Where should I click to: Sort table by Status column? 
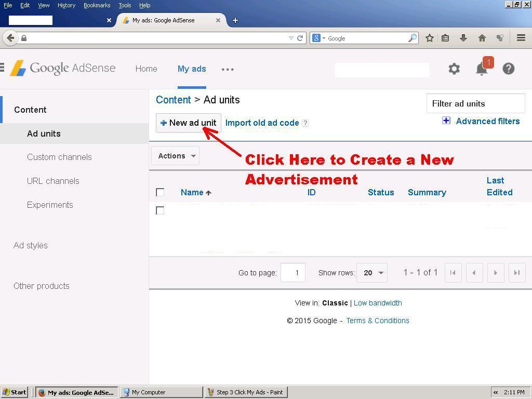381,192
